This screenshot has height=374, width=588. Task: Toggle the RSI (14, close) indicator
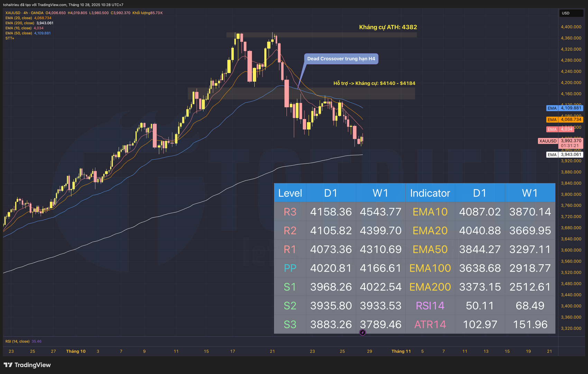[x=18, y=341]
